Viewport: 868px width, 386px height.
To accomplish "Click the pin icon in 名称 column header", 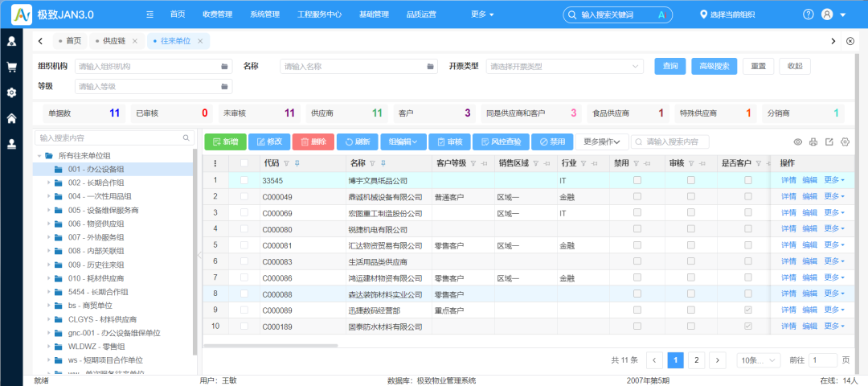I will (383, 163).
